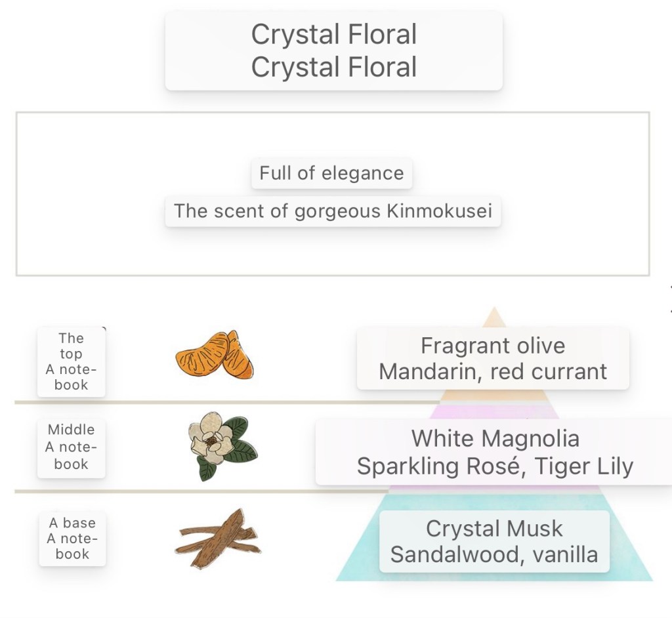
Task: Click the Crystal Floral title box
Action: coord(333,51)
